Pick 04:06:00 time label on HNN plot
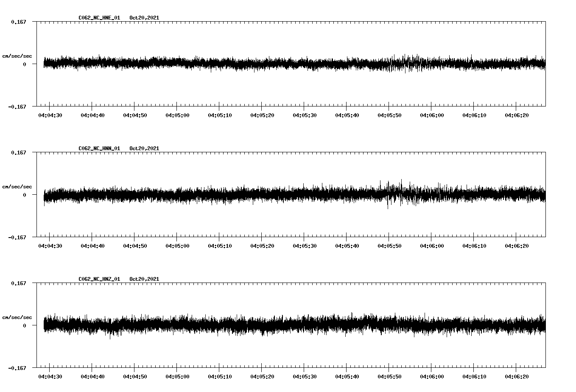This screenshot has width=576, height=392. [432, 246]
